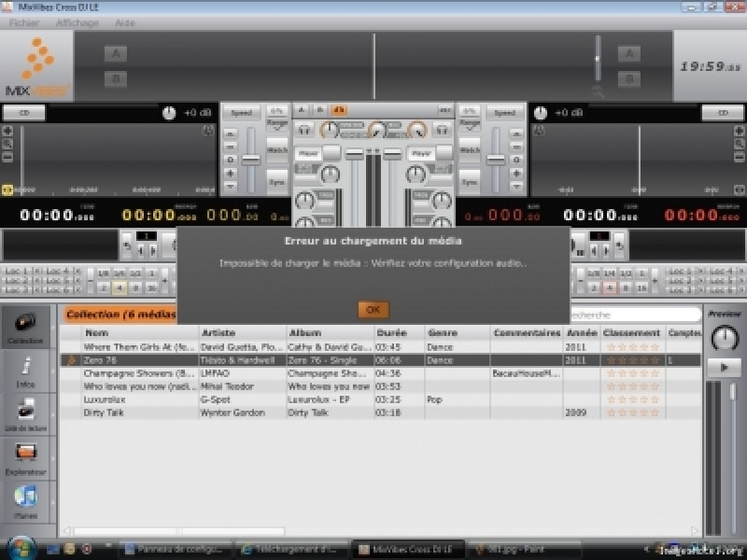This screenshot has height=560, width=747.
Task: Open the Infos panel from sidebar
Action: pos(25,371)
